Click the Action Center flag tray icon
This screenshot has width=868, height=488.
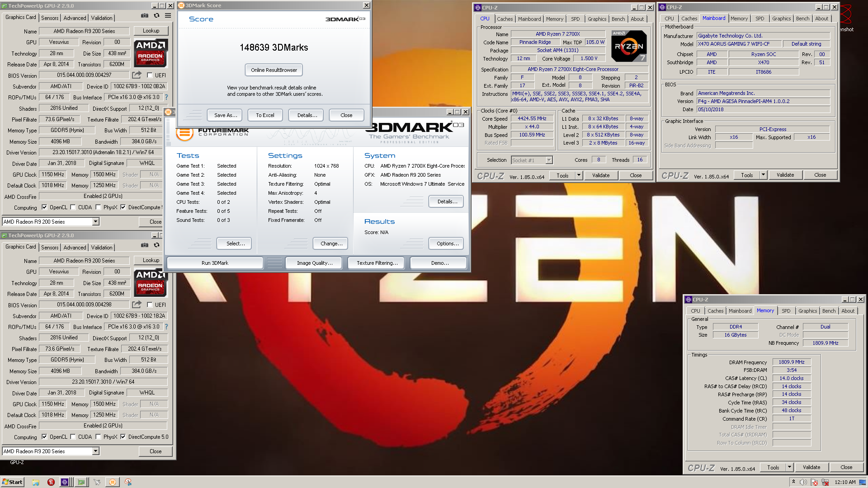pyautogui.click(x=814, y=482)
